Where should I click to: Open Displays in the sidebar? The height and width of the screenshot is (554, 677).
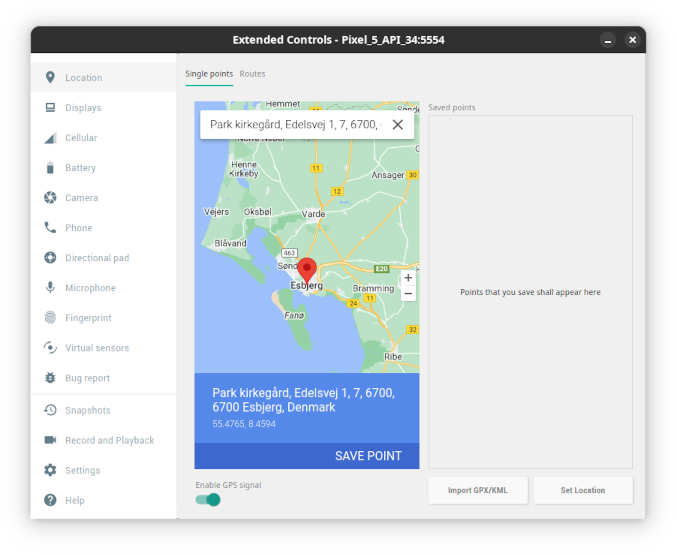(x=104, y=108)
